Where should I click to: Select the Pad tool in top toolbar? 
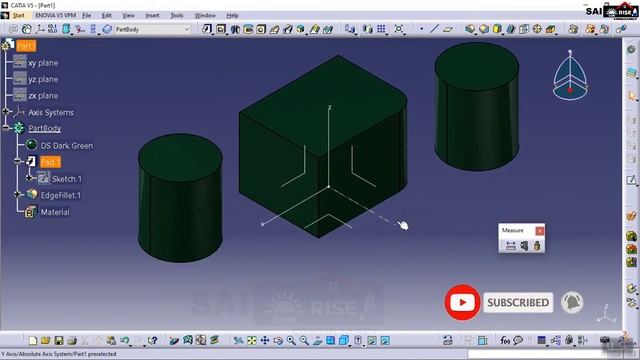pos(207,29)
